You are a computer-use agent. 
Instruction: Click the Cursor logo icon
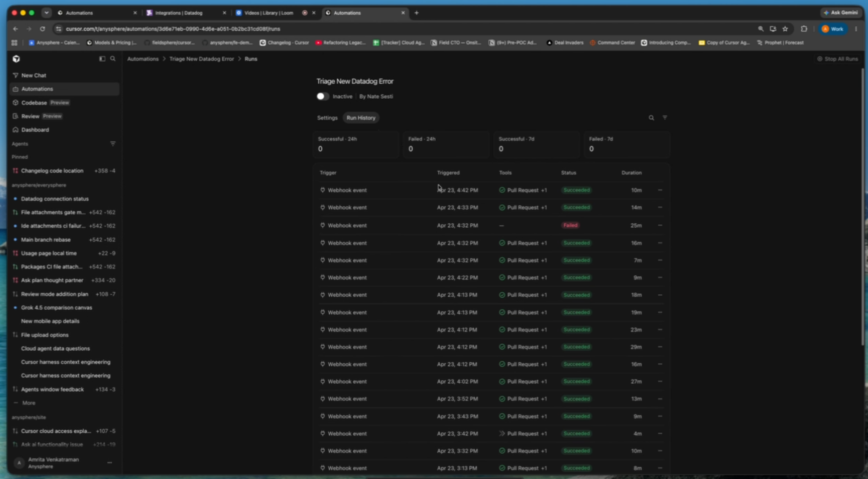point(16,59)
